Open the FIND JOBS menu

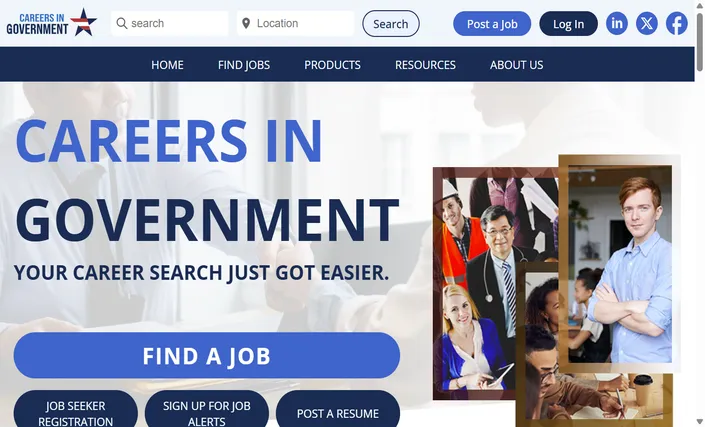tap(244, 65)
